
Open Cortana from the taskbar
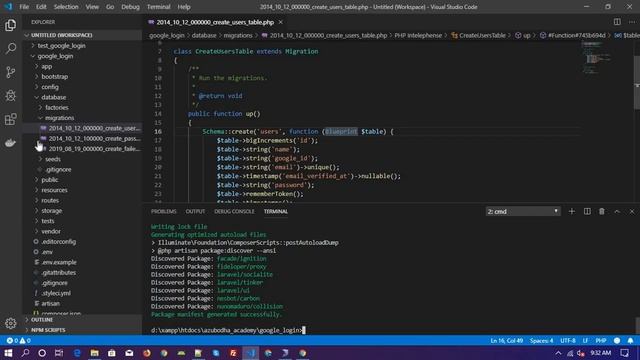[42, 353]
